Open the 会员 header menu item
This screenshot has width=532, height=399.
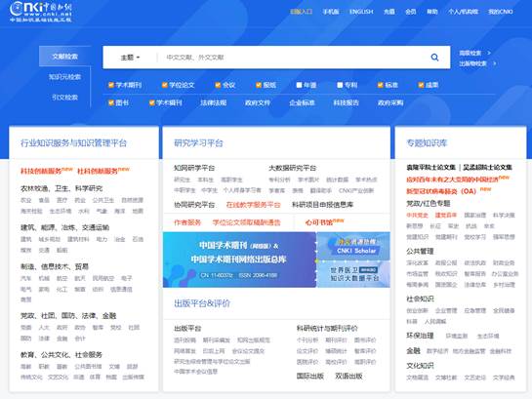click(x=411, y=12)
